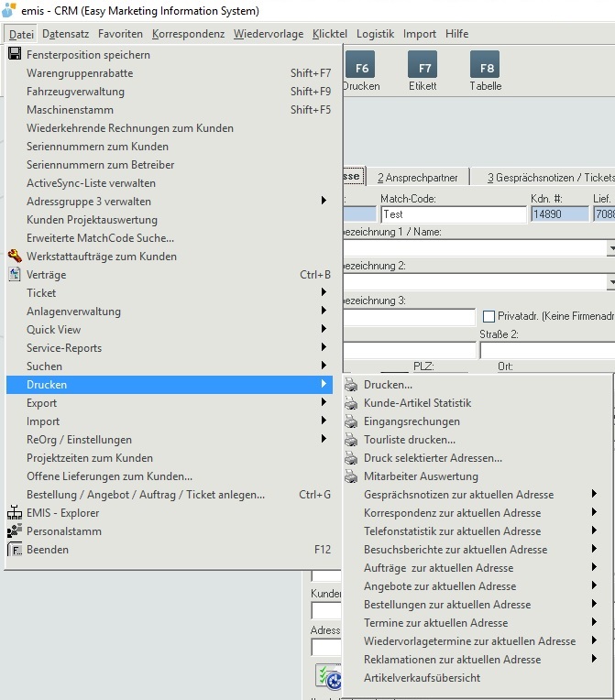This screenshot has height=700, width=615.
Task: Select Warengruppenrabatte menu entry
Action: pos(170,72)
